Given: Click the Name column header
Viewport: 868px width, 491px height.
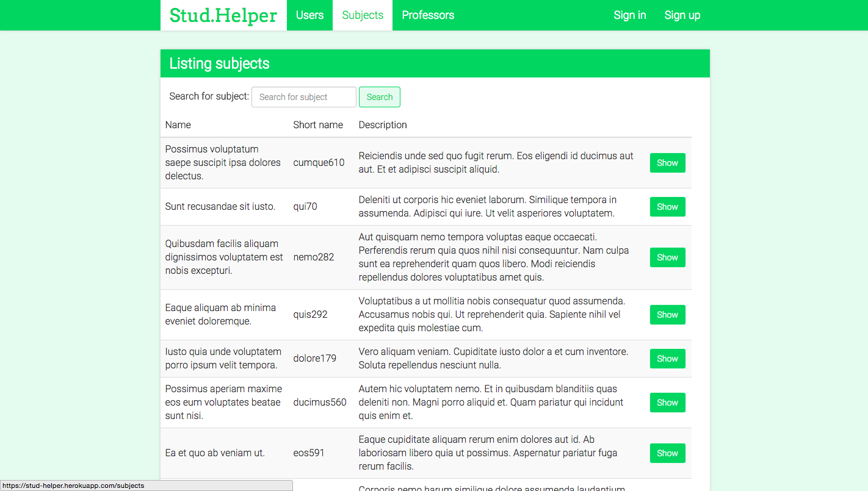Looking at the screenshot, I should (x=178, y=125).
